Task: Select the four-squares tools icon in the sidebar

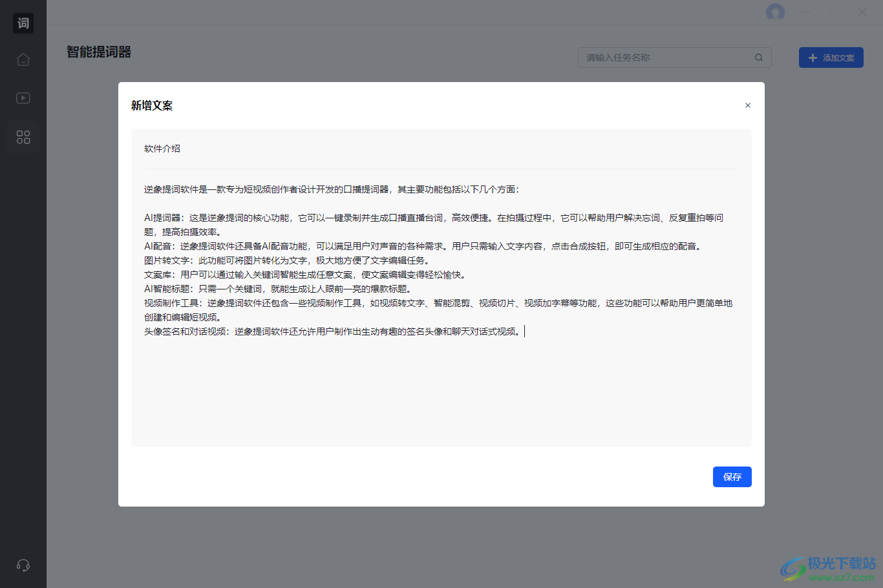Action: click(x=23, y=137)
